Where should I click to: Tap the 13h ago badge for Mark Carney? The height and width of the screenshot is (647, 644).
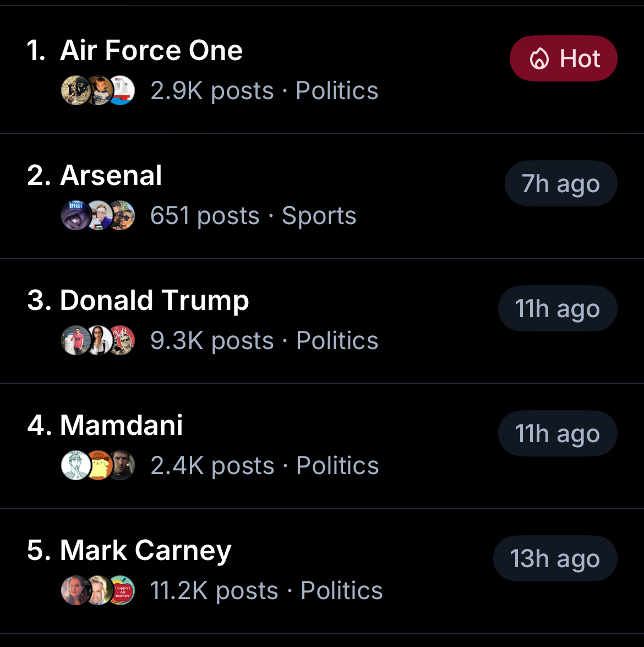[x=555, y=558]
